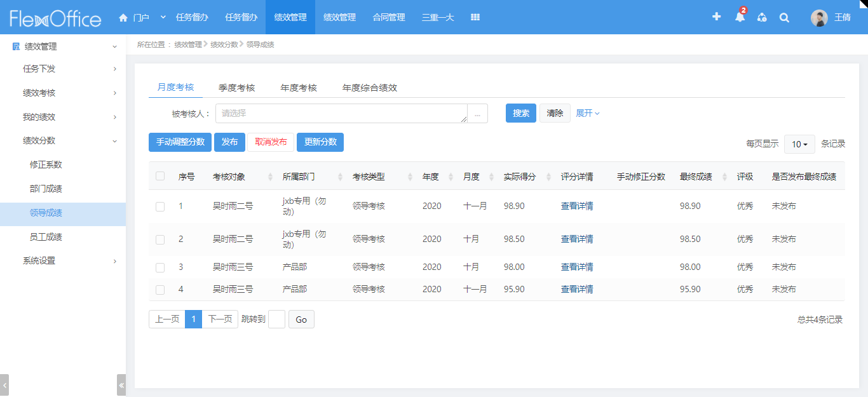Open the apps grid icon in navigation

pyautogui.click(x=475, y=17)
